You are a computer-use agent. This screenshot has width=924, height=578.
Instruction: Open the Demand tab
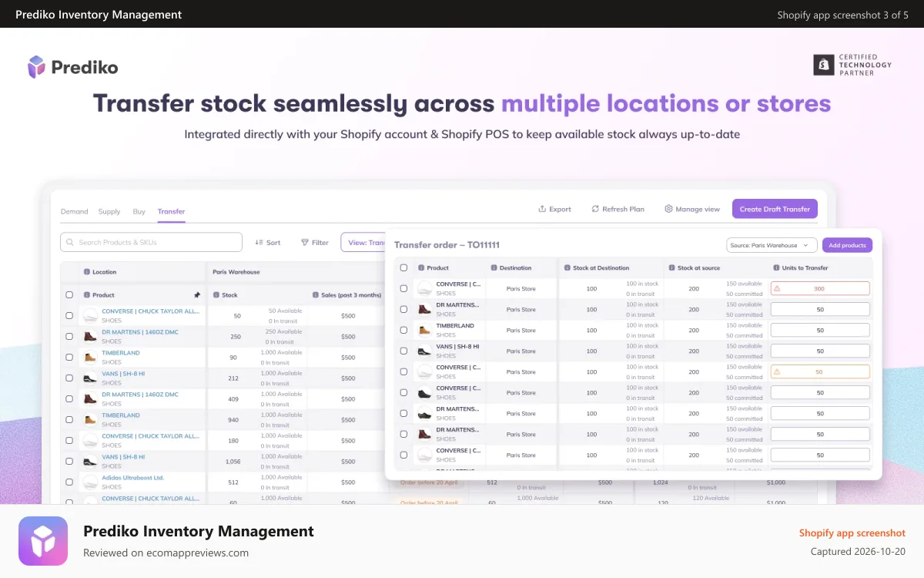coord(75,211)
